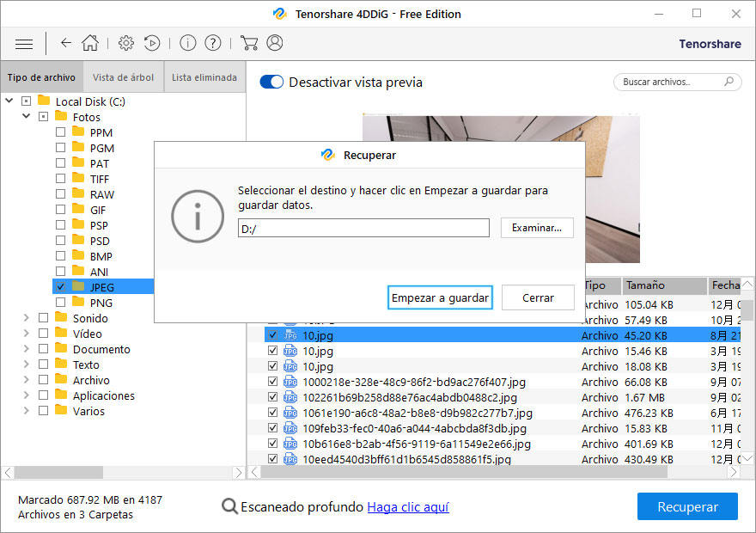
Task: Select the 10.jpg row sized 15.46 KB
Action: point(503,351)
